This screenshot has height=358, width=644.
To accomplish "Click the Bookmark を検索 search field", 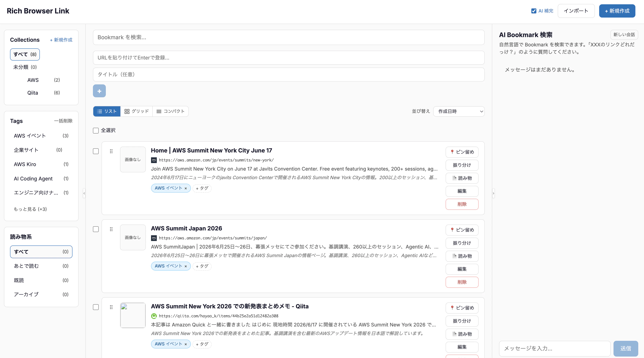I will [x=289, y=37].
